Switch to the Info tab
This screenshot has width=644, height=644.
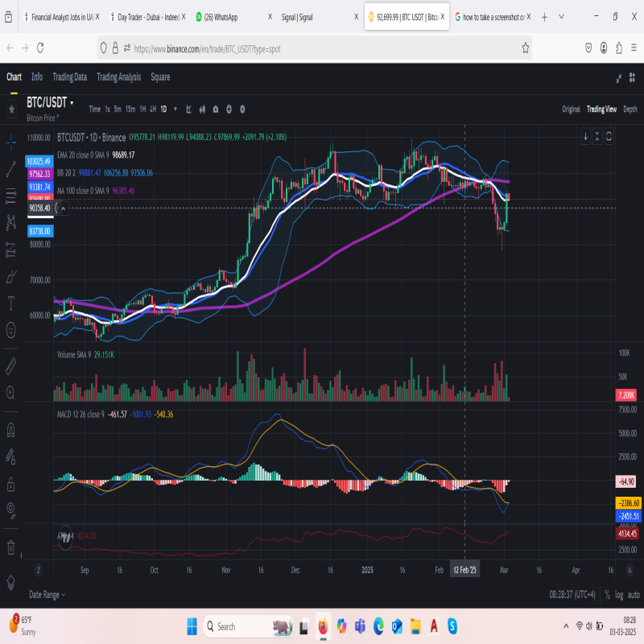click(37, 76)
